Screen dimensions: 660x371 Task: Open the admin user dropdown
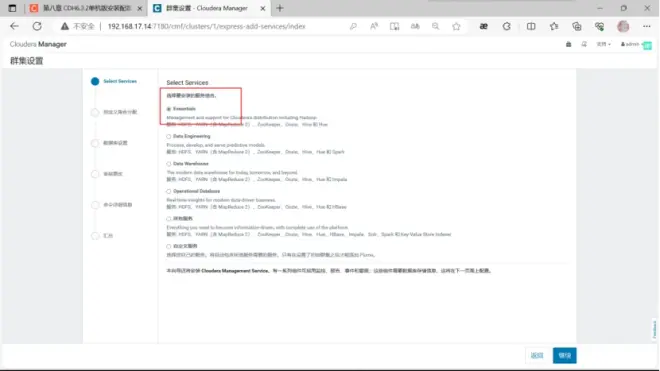tap(630, 44)
